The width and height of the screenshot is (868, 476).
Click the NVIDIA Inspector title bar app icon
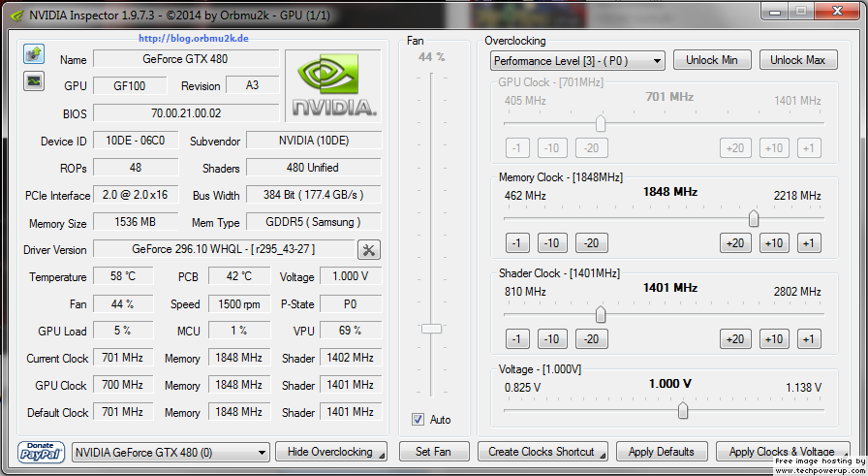point(17,16)
